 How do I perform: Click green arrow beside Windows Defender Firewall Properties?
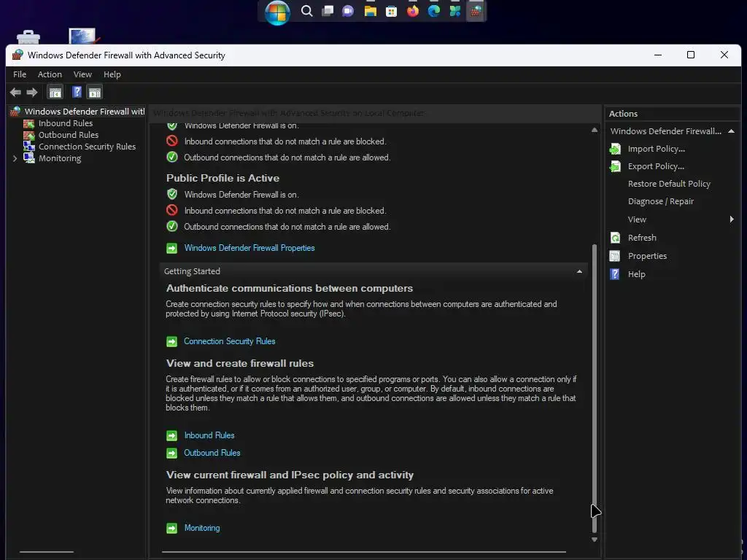[x=171, y=248]
